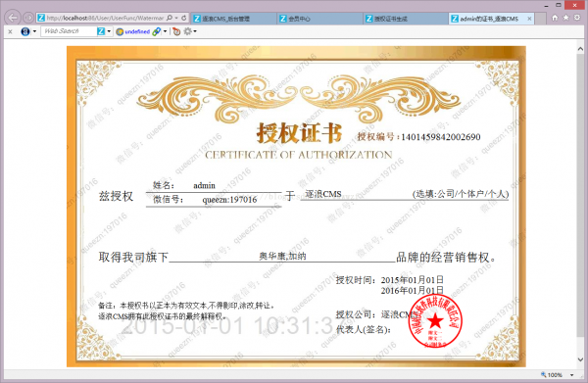Go back with the browser back arrow

(13, 18)
